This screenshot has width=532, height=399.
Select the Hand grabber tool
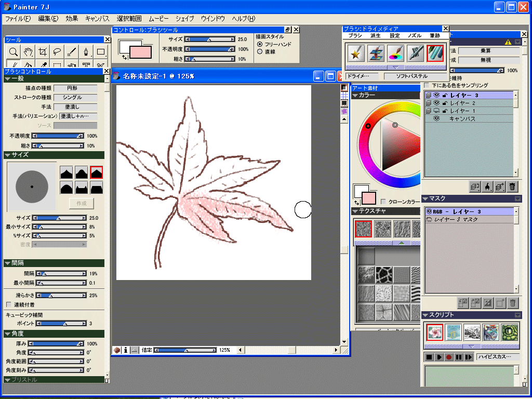point(28,51)
